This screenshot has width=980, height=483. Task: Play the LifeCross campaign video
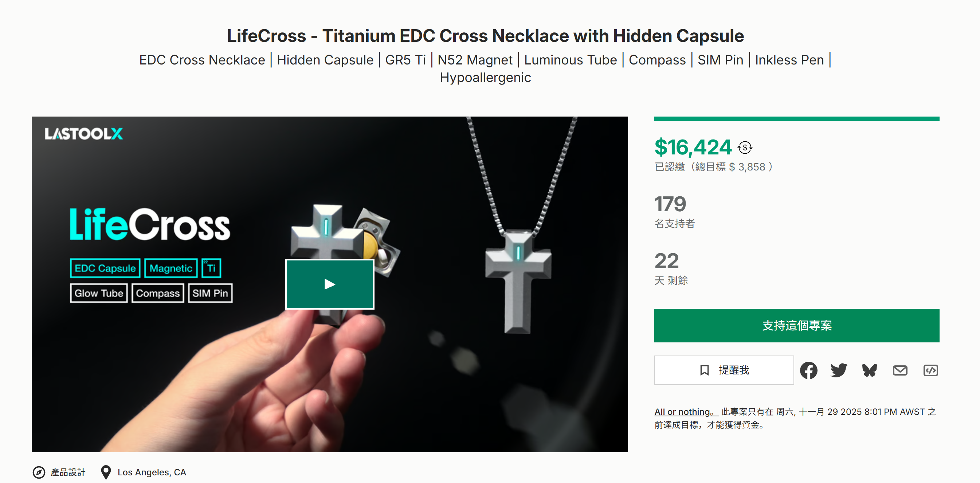(x=329, y=284)
